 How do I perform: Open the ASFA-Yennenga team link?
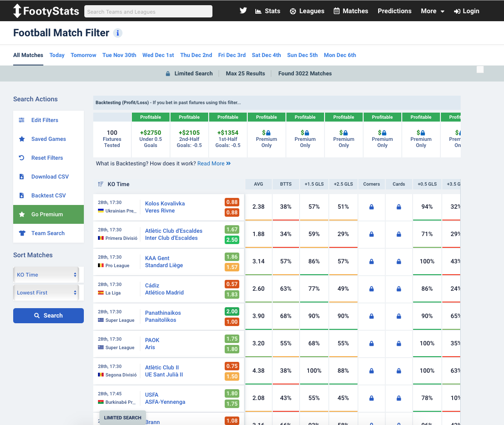165,402
